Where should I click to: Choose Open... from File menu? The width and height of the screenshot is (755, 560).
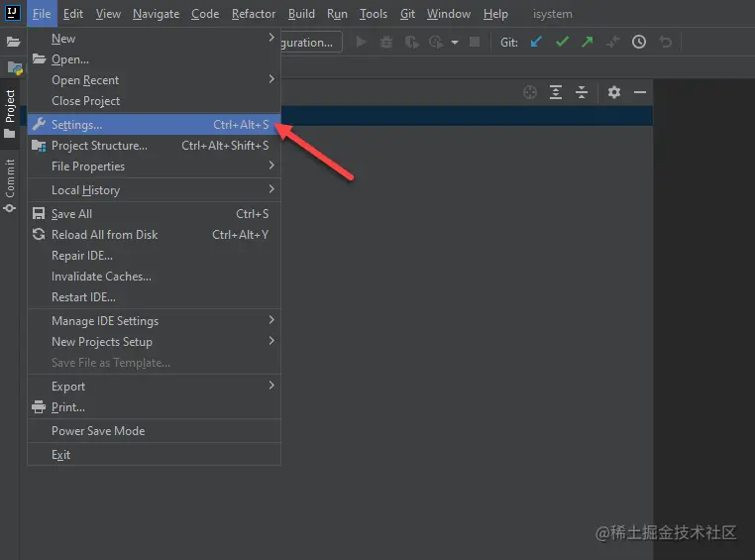[x=155, y=59]
